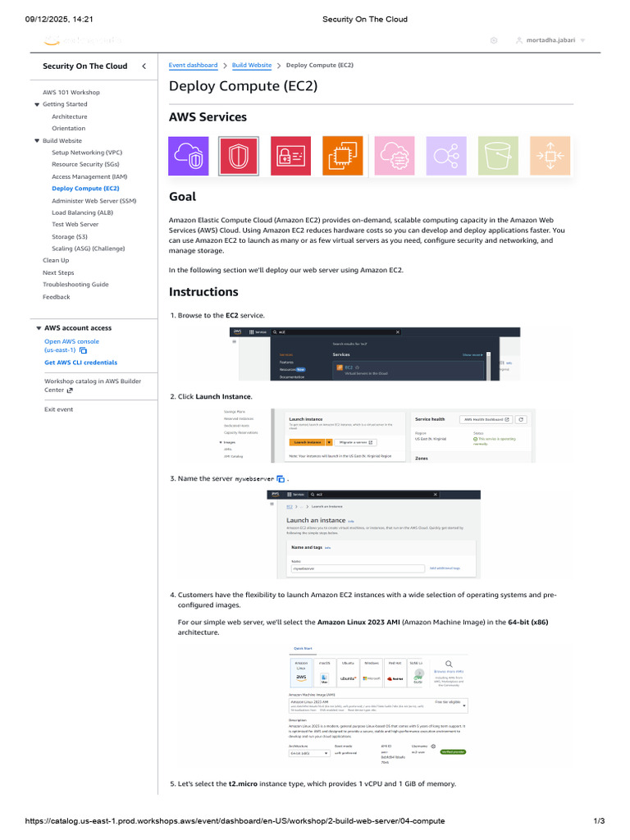Click the green S3 bucket icon
The width and height of the screenshot is (630, 840).
tap(498, 156)
